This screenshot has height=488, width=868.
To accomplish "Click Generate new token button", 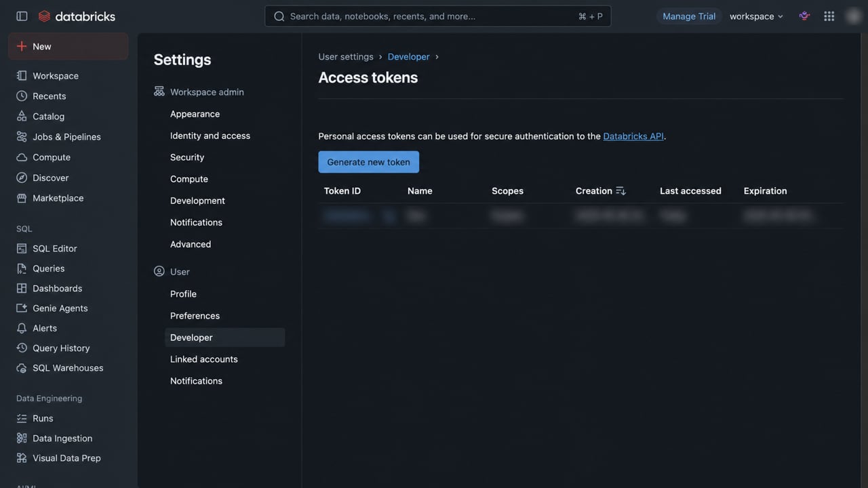I will click(369, 162).
